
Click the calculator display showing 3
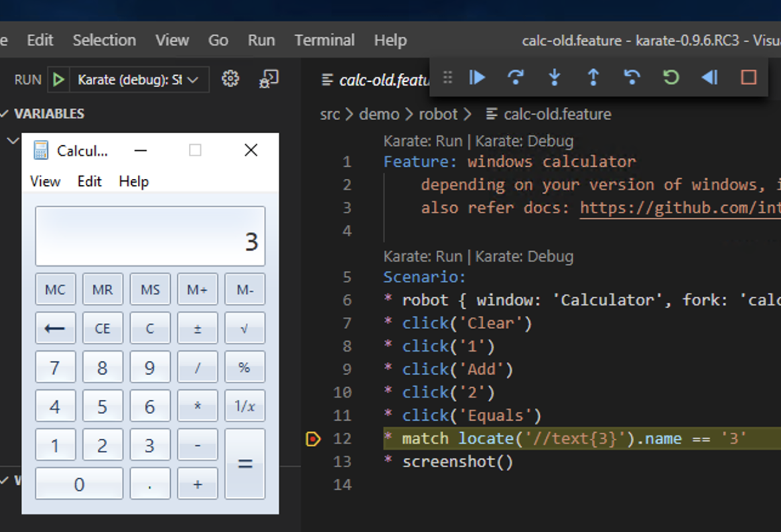pyautogui.click(x=150, y=236)
